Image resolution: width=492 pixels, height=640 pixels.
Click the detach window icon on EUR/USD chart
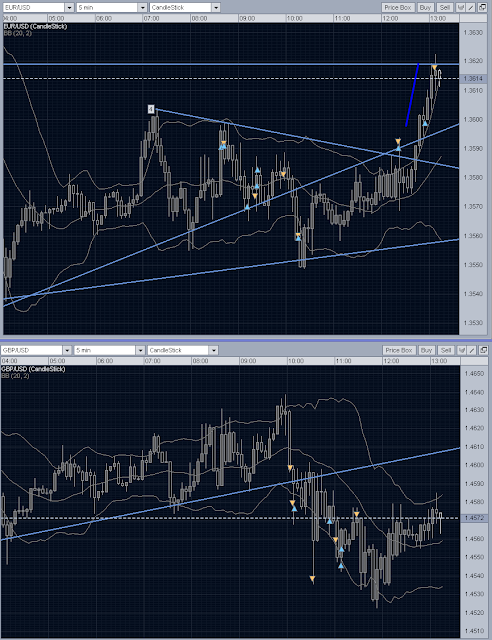click(x=482, y=7)
